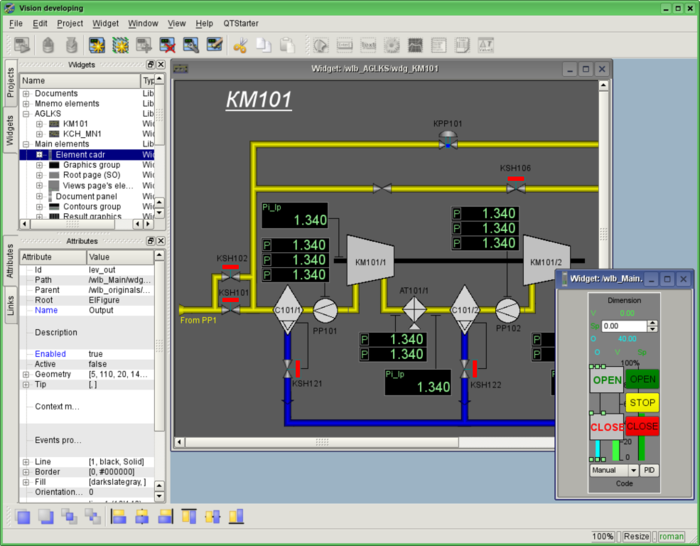The image size is (700, 546).
Task: Click the delete visual item icon with red X
Action: coord(168,45)
